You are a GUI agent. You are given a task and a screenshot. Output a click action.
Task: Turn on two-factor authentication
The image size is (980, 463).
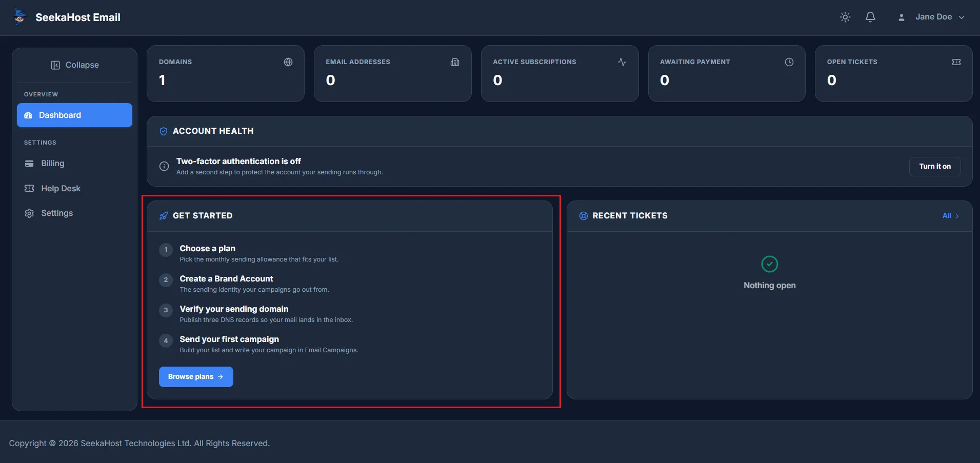(935, 166)
